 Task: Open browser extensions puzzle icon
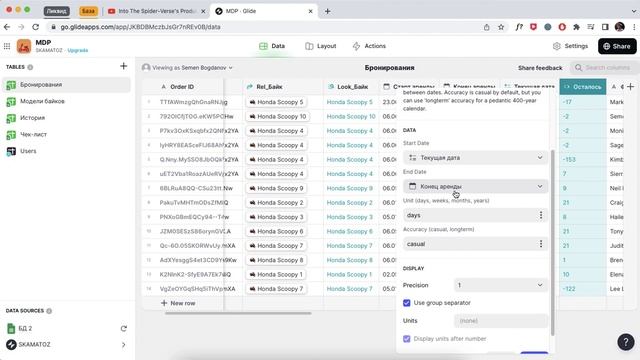coord(576,27)
